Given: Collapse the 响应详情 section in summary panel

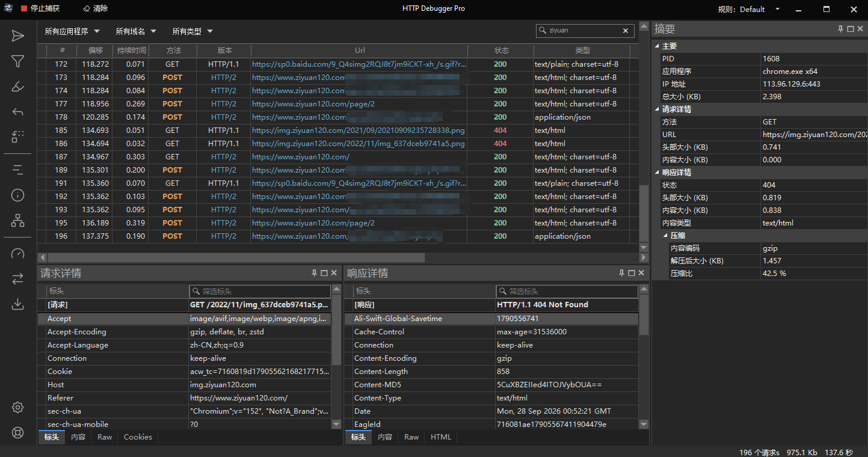Looking at the screenshot, I should 656,173.
